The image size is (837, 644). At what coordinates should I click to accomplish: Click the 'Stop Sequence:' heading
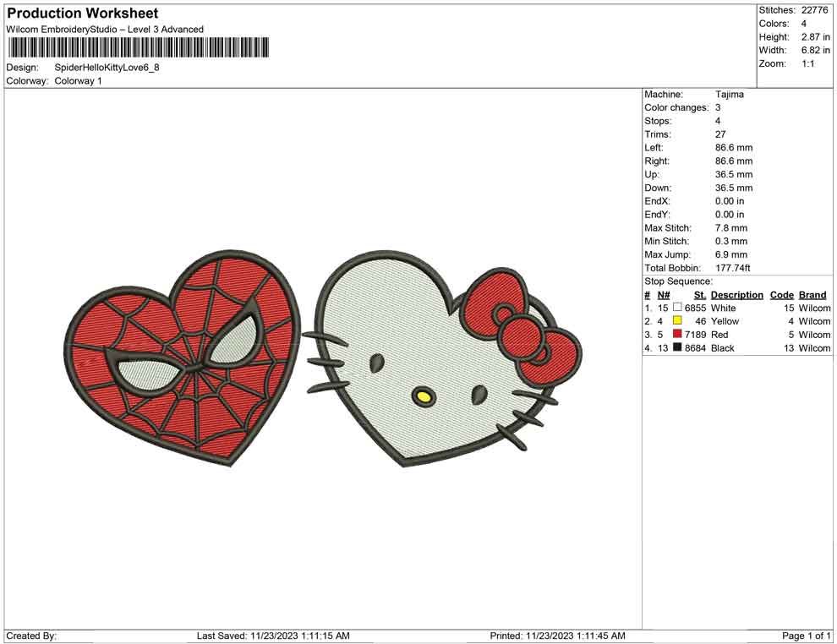pyautogui.click(x=678, y=281)
